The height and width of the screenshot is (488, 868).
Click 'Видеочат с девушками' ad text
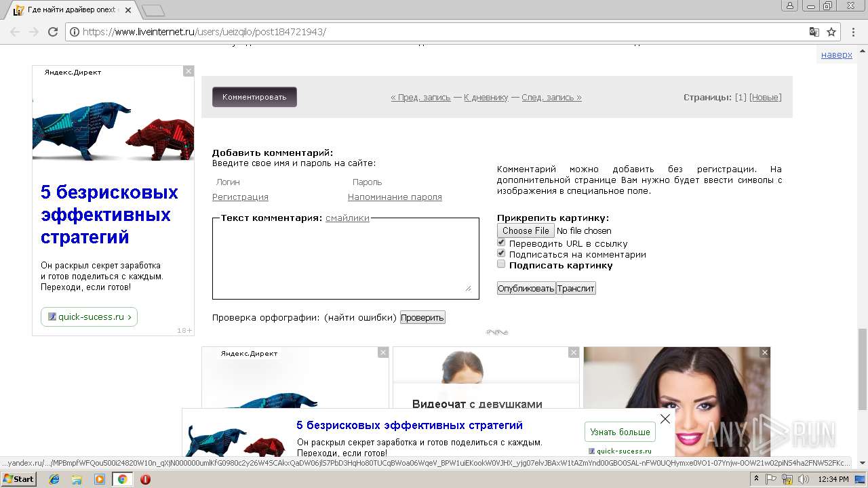point(477,404)
